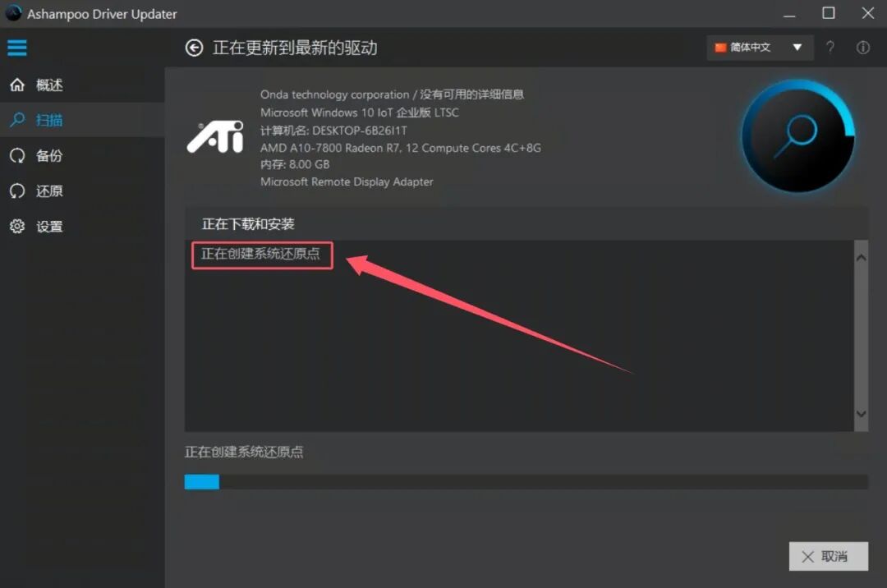Click the gear icon beside 设置
The width and height of the screenshot is (887, 588).
(17, 226)
